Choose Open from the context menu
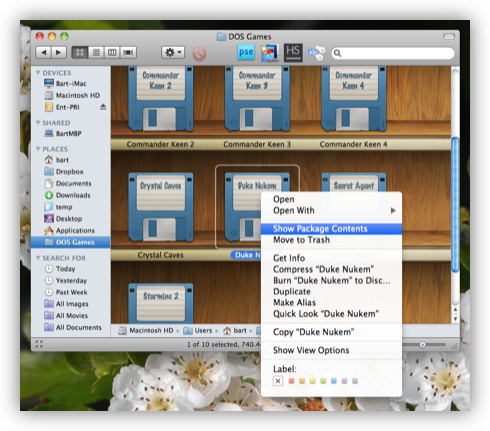This screenshot has height=431, width=490. click(x=331, y=199)
